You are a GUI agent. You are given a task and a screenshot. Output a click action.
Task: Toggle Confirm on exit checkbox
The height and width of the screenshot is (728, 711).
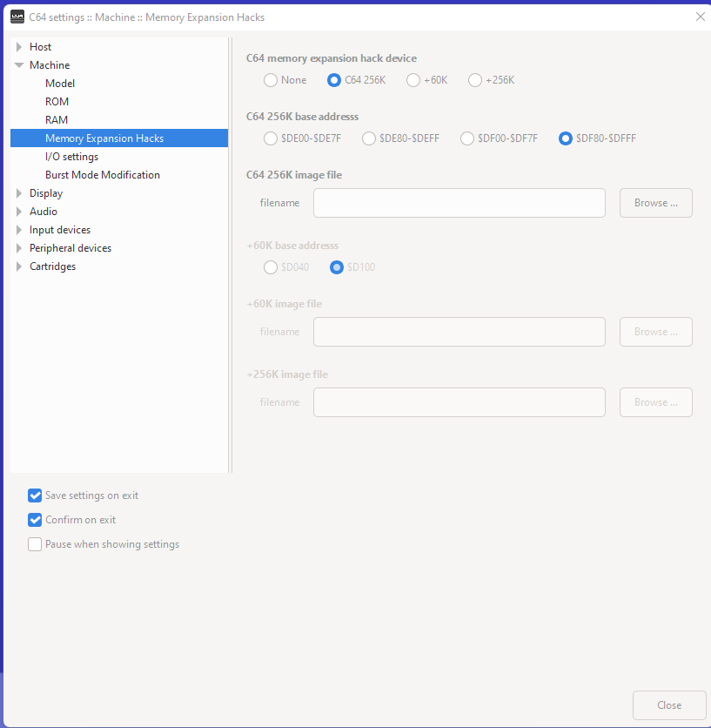[35, 520]
